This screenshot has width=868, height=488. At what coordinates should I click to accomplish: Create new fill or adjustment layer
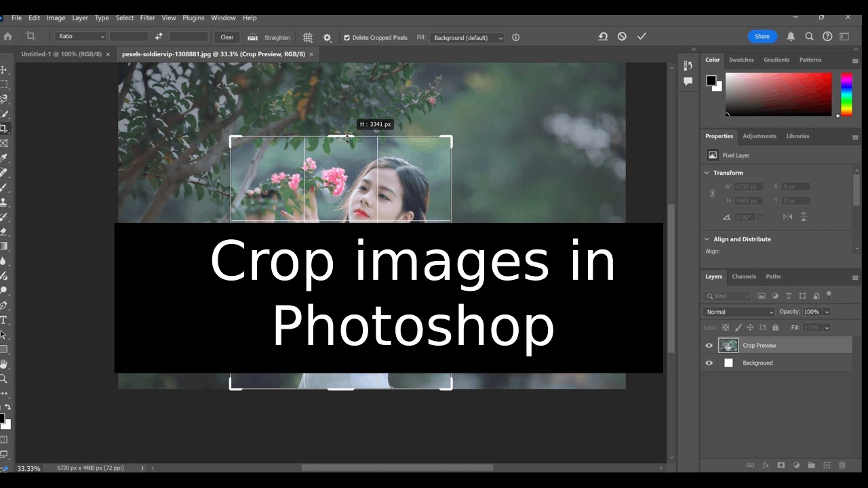(796, 466)
